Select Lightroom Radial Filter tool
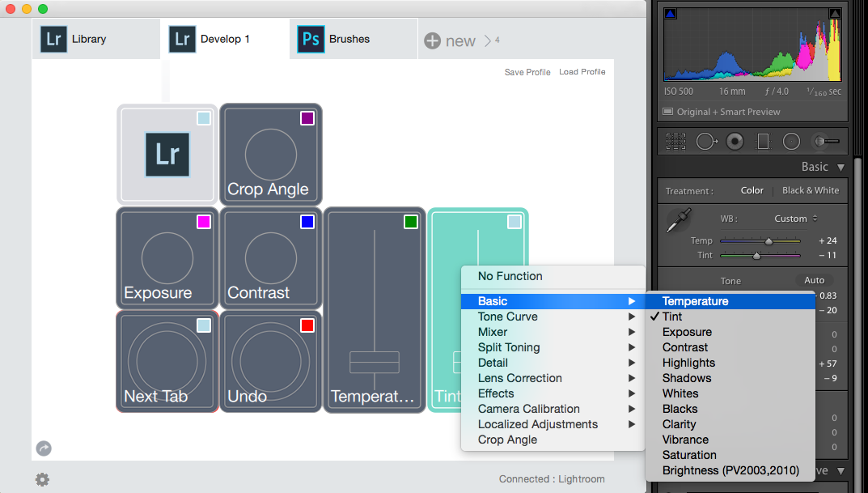Viewport: 868px width, 493px height. 791,141
